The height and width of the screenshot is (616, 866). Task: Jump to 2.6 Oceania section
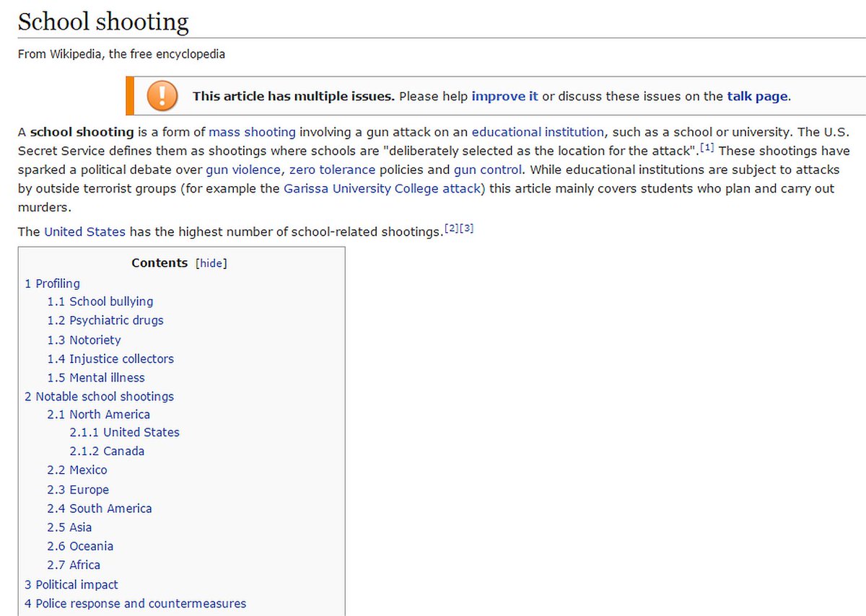(x=80, y=547)
